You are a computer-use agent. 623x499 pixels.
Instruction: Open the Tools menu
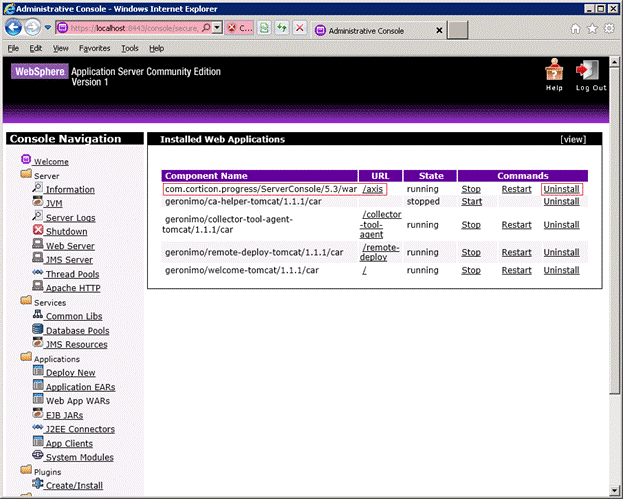click(x=130, y=48)
